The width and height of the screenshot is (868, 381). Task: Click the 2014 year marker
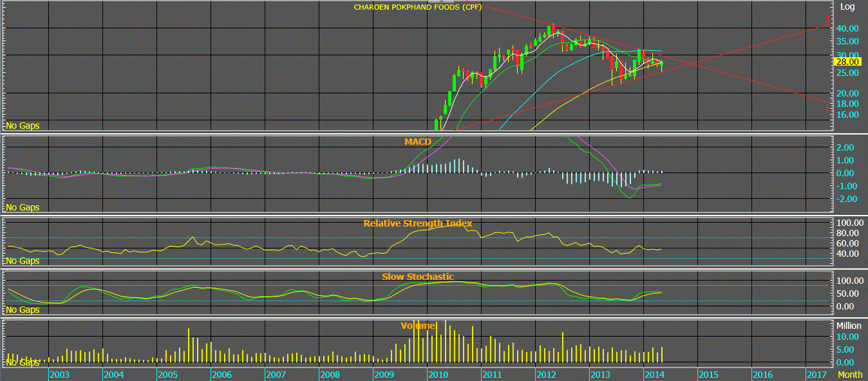click(654, 375)
